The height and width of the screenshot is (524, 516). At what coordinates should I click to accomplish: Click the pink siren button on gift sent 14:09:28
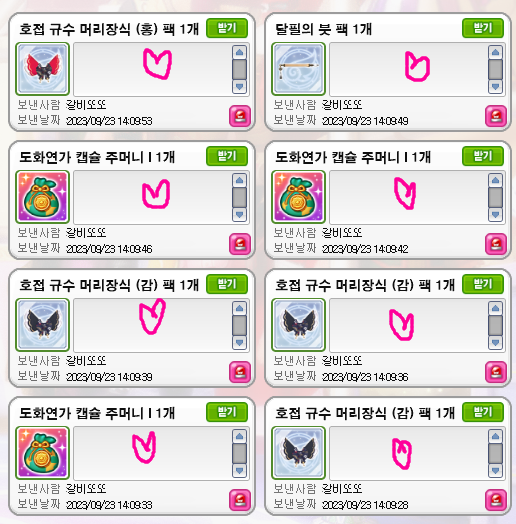click(496, 500)
